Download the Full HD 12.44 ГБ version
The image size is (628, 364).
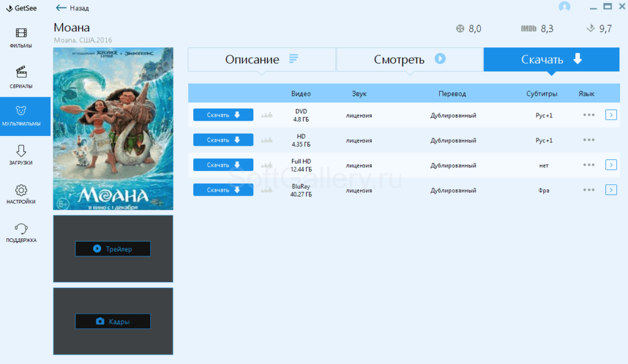[223, 165]
